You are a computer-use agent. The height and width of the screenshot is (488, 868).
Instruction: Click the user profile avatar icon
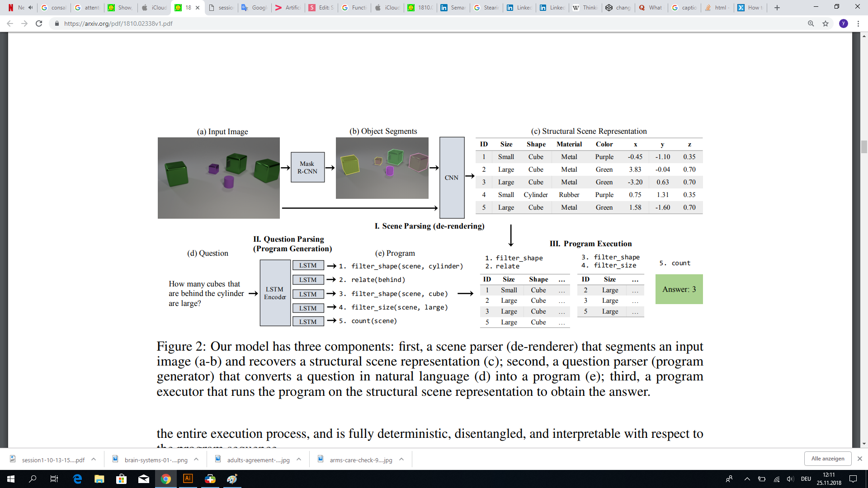[844, 23]
